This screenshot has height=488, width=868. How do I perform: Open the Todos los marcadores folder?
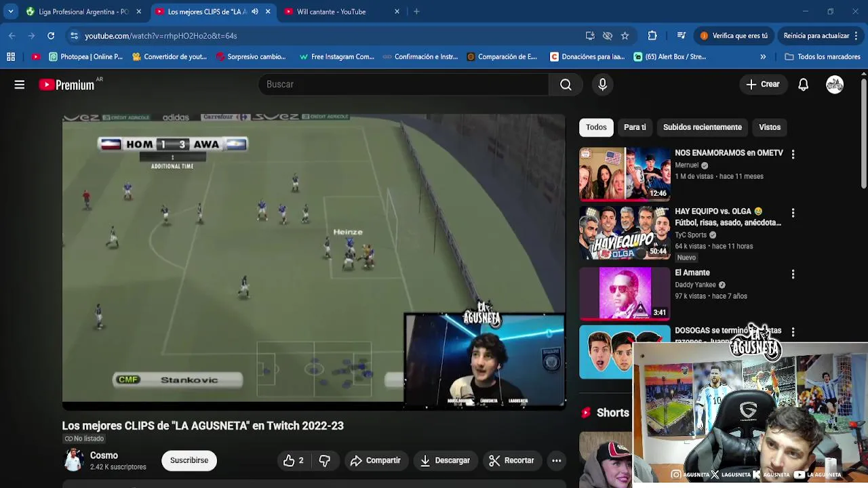point(822,57)
